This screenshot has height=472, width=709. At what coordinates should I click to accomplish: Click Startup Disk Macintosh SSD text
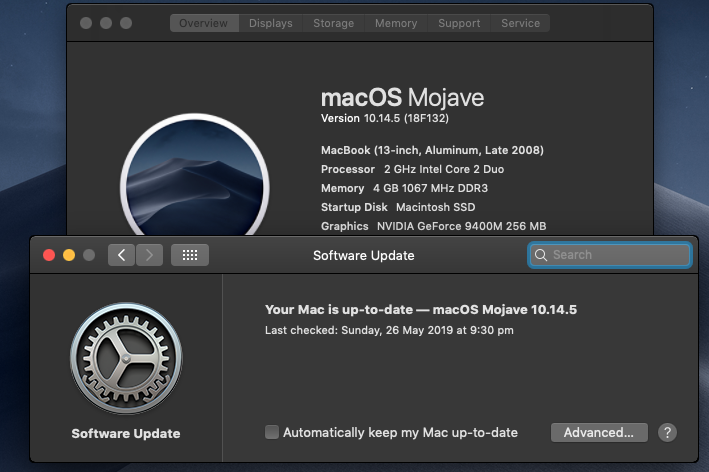(398, 207)
